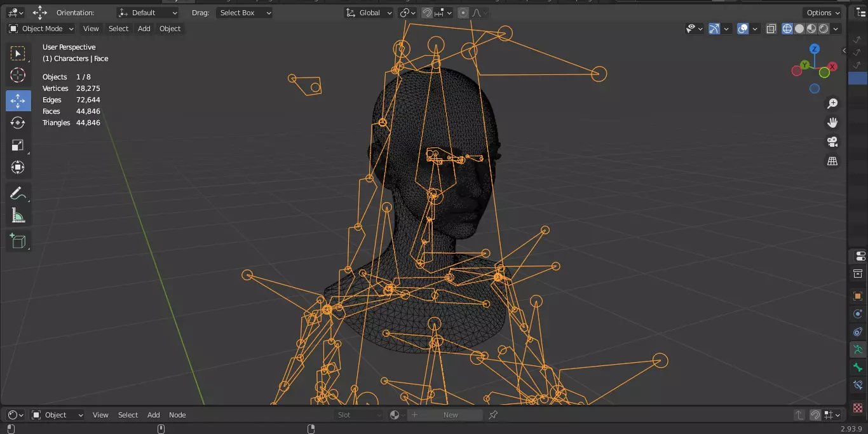Open the shader editor Add menu
Screen dimensions: 868x434
coord(153,415)
